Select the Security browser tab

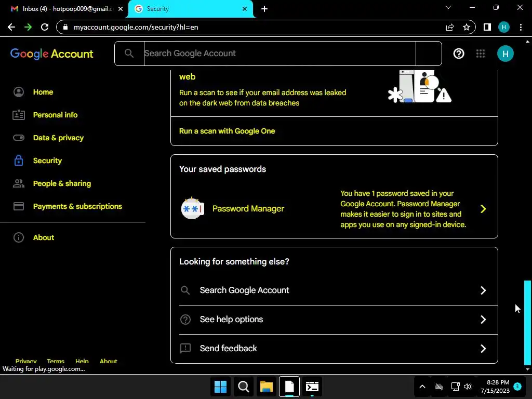tap(191, 9)
